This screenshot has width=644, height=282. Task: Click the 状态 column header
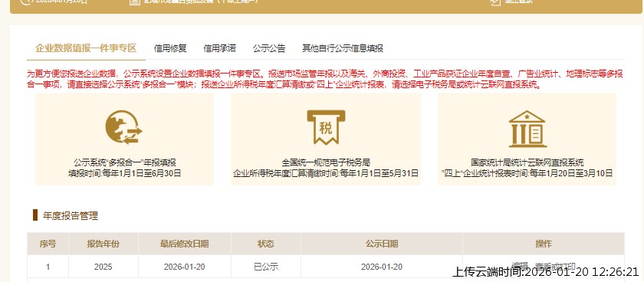[x=266, y=244]
